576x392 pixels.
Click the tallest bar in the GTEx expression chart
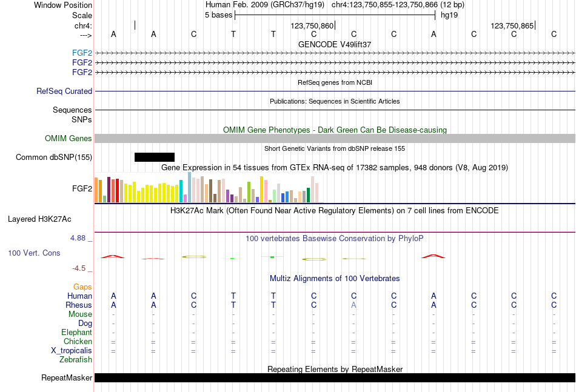pos(190,187)
